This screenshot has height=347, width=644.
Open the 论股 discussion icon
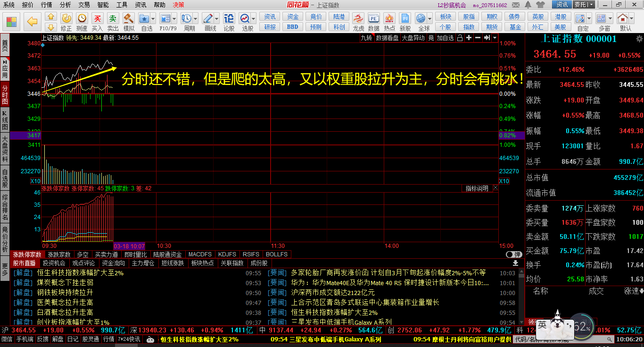(x=229, y=18)
